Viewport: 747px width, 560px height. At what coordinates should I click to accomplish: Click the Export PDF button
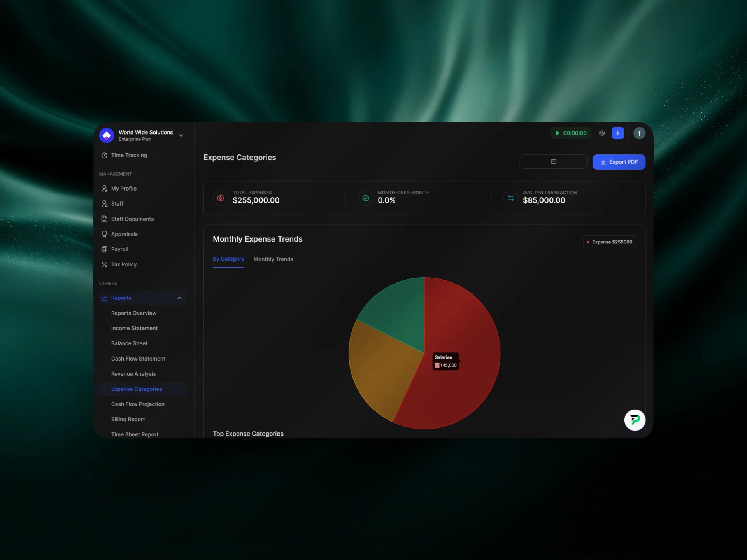(619, 162)
